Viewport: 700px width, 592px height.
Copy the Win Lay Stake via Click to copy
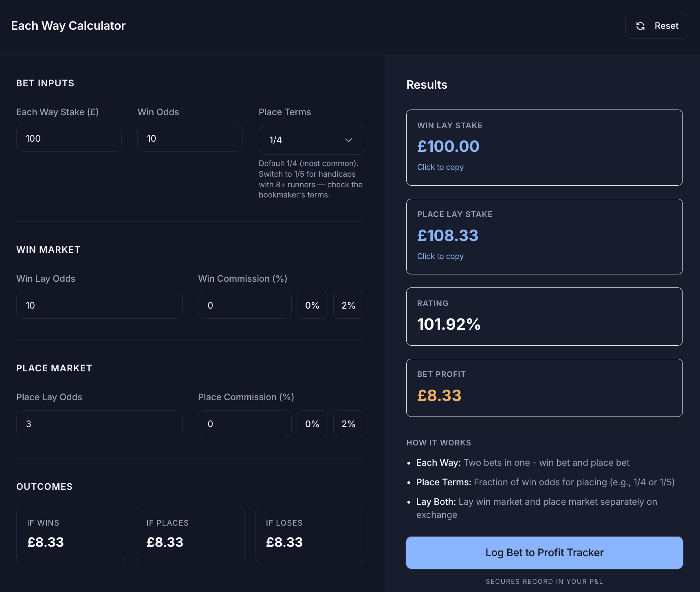440,167
